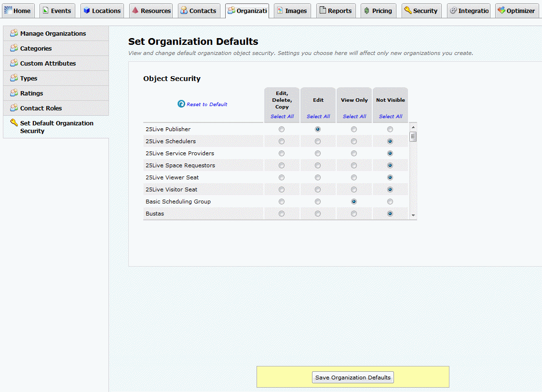
Task: Click scrollbar up arrow in security list
Action: tap(413, 127)
